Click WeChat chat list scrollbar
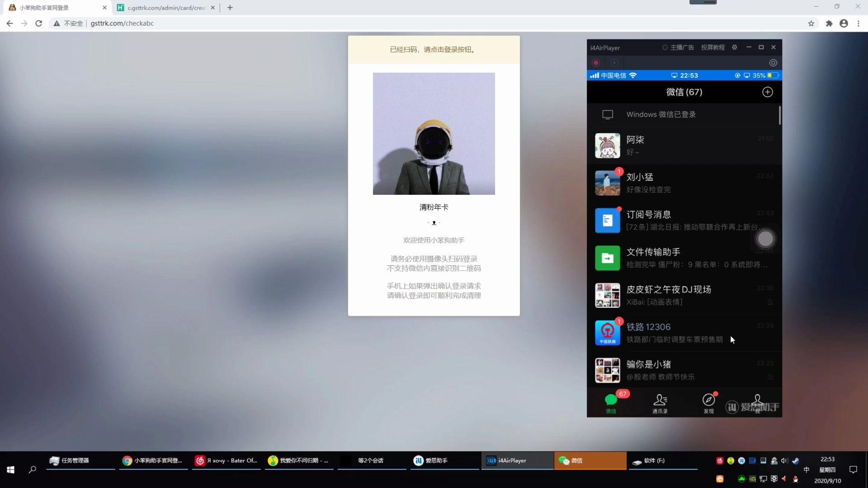This screenshot has width=868, height=488. 780,115
